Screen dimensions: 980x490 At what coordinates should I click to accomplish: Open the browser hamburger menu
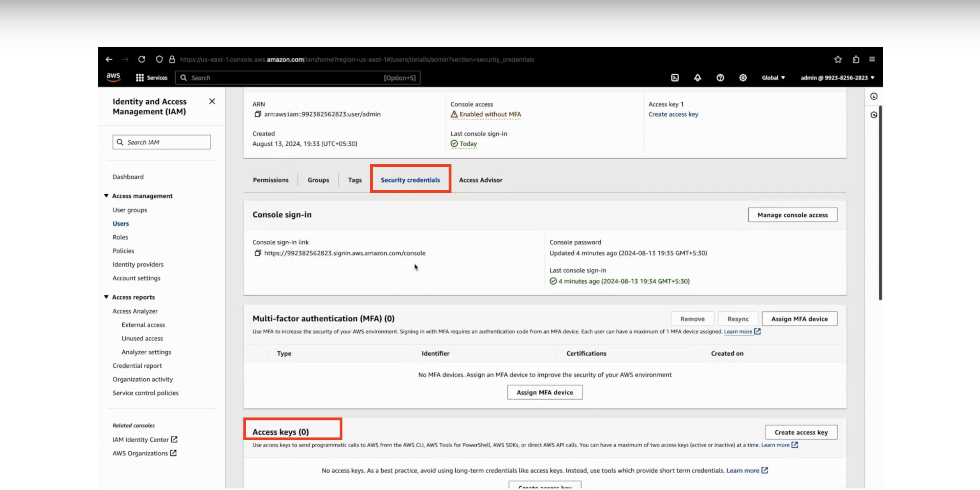pos(872,59)
